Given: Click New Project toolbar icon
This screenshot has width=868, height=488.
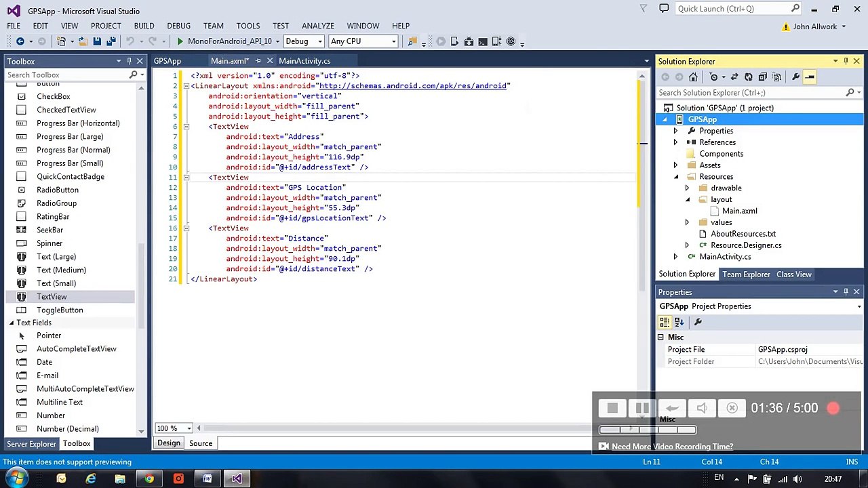Looking at the screenshot, I should pyautogui.click(x=62, y=41).
